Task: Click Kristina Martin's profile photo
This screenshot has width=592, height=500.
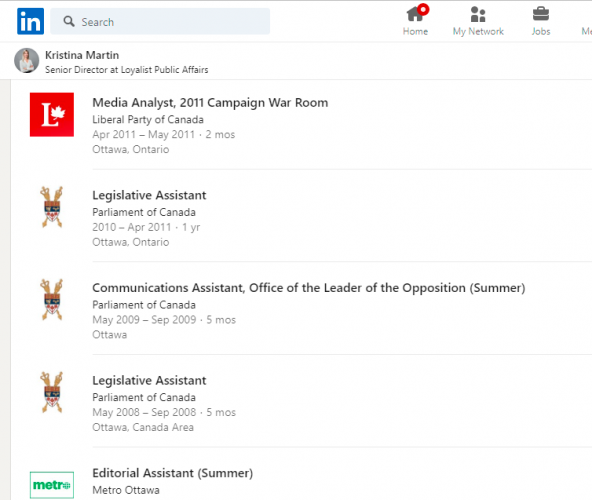Action: (26, 60)
